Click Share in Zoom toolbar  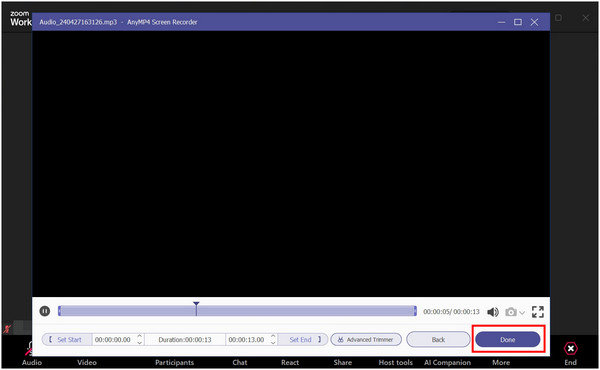point(342,362)
